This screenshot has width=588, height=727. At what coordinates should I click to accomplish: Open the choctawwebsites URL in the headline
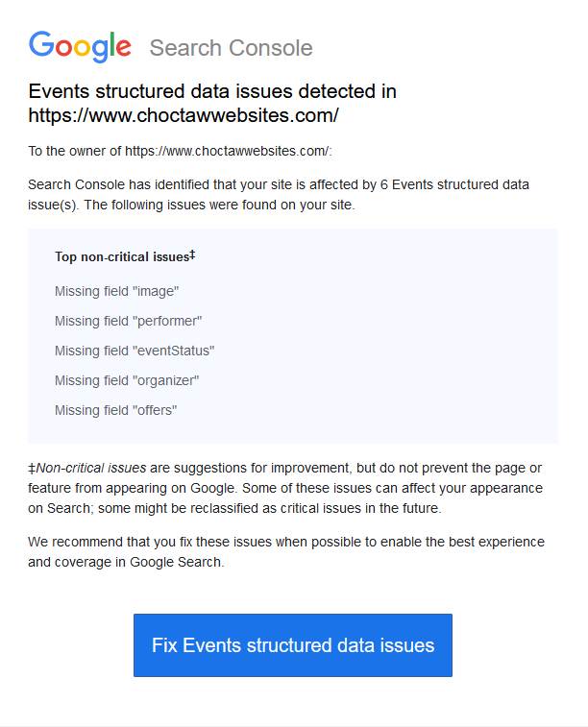(184, 116)
